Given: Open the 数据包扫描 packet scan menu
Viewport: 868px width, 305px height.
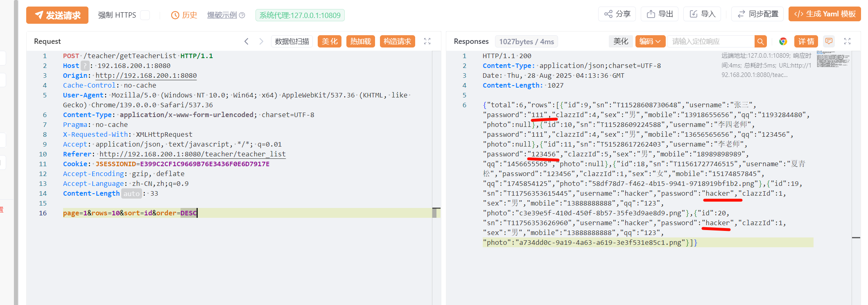Looking at the screenshot, I should 292,41.
